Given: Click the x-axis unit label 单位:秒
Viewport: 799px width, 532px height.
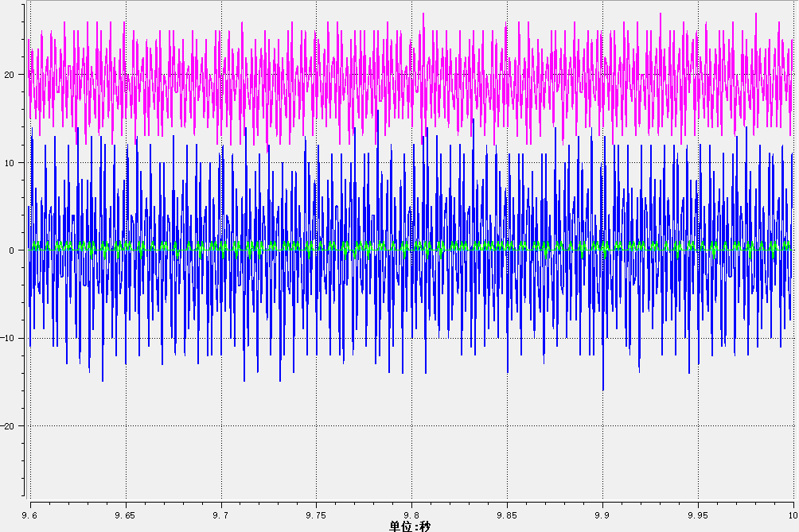Looking at the screenshot, I should (x=410, y=526).
